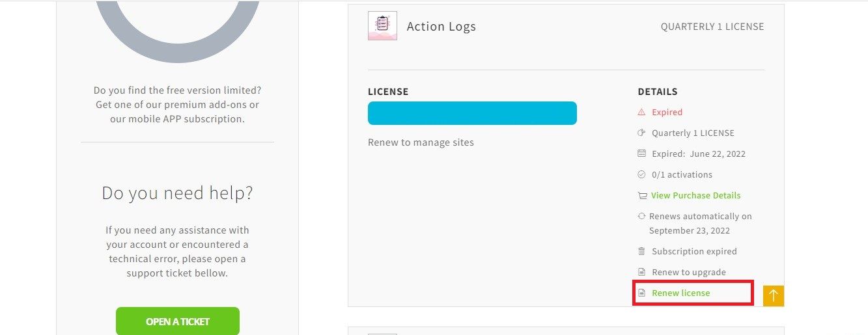Jump to top using the yellow arrow button

point(774,295)
